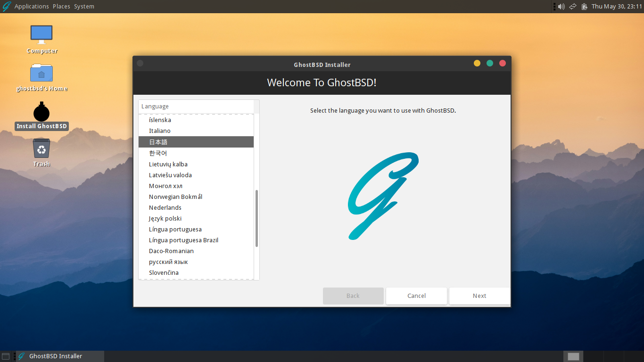Click the volume speaker icon in top panel

561,7
